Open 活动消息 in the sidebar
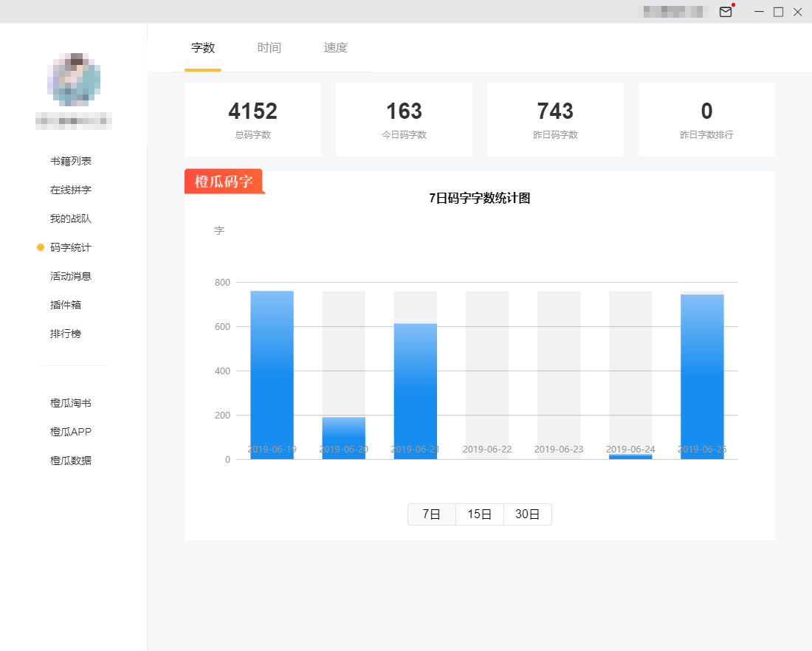This screenshot has width=812, height=651. tap(71, 276)
